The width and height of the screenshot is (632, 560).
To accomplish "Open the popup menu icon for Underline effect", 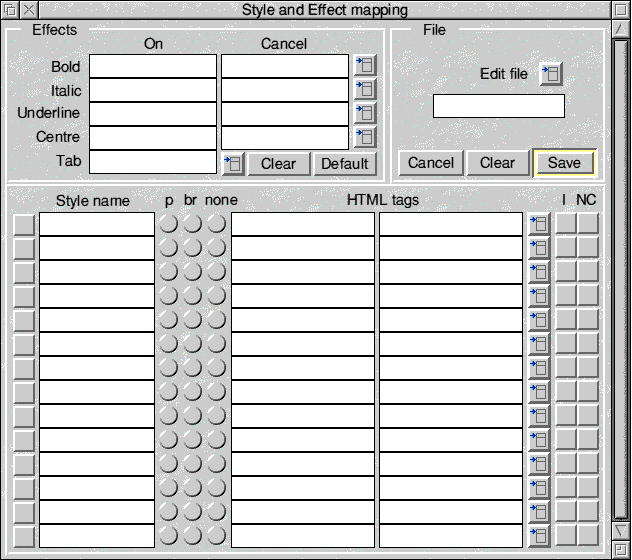I will click(x=364, y=114).
